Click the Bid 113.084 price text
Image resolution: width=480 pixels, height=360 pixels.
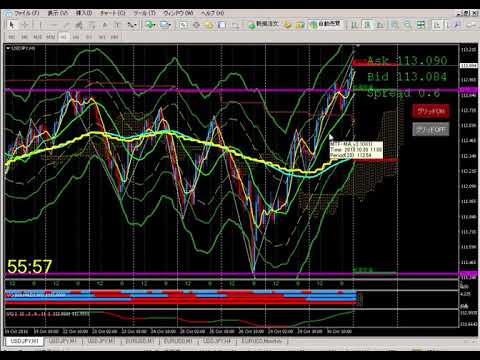(x=407, y=77)
